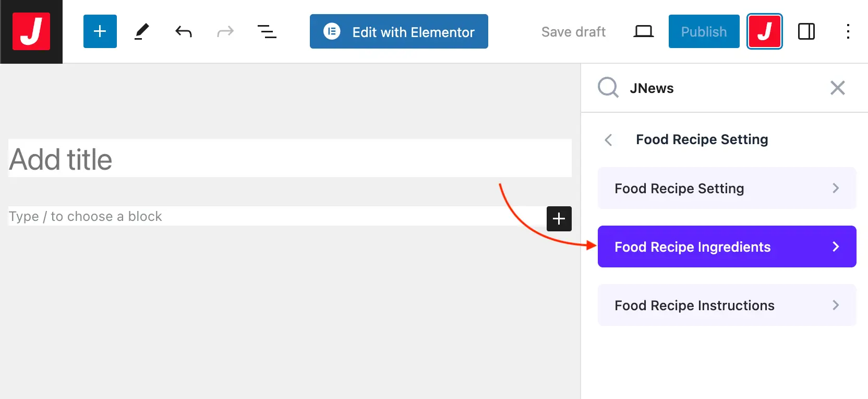Toggle the JNews sidebar panel button

(x=764, y=32)
